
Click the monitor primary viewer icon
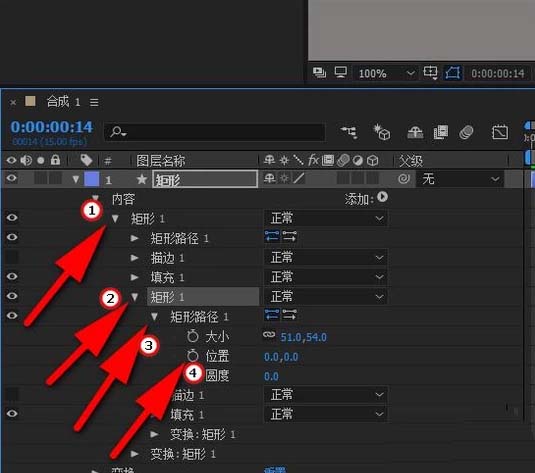click(x=340, y=72)
